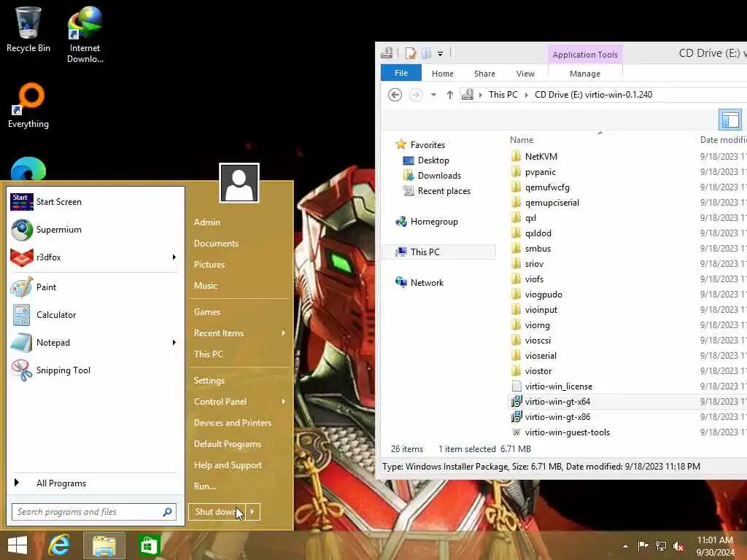Open Run... from Start menu

(205, 486)
